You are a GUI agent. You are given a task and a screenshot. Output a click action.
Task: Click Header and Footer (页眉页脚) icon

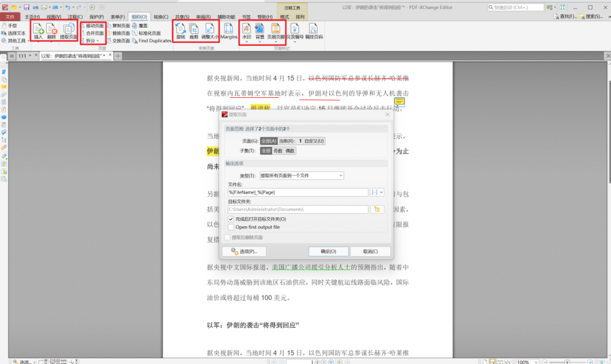pyautogui.click(x=276, y=31)
